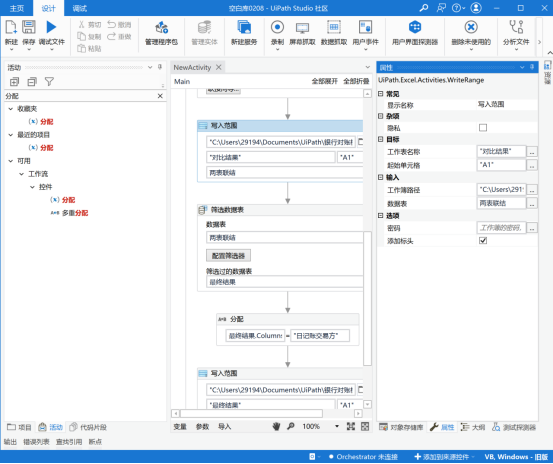This screenshot has width=553, height=464.
Task: Click ellipsis button for 工作表名称
Action: click(532, 152)
